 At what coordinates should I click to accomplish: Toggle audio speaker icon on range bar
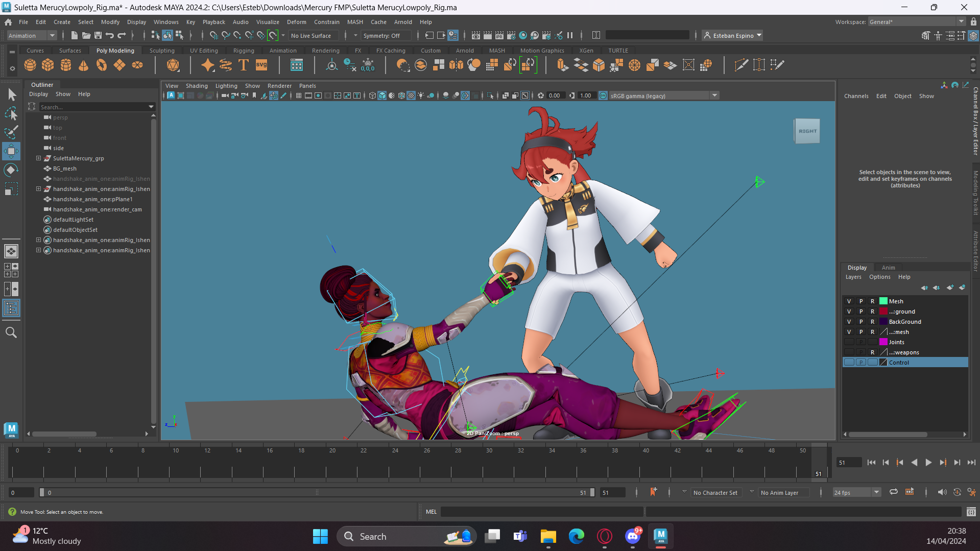click(942, 492)
